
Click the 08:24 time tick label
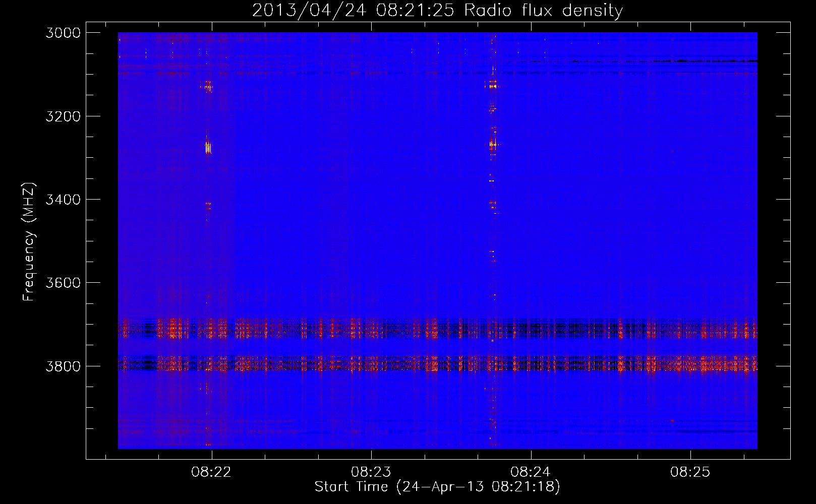[531, 472]
